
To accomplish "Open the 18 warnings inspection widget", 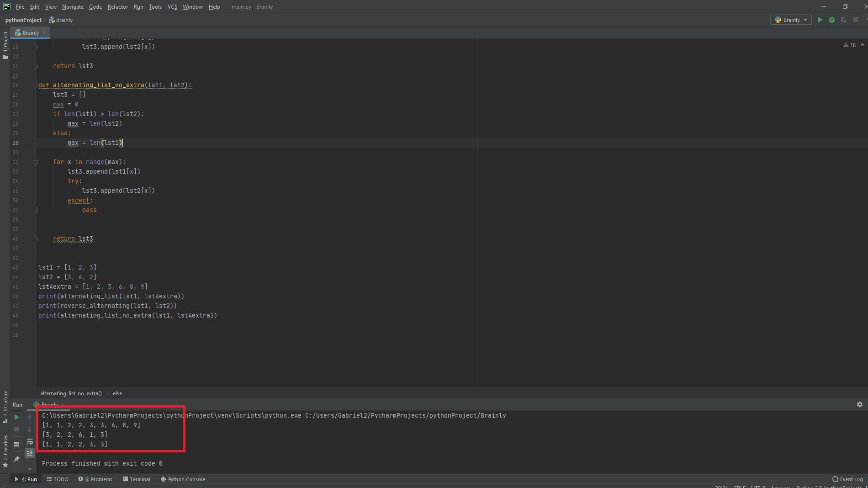I will [x=850, y=45].
